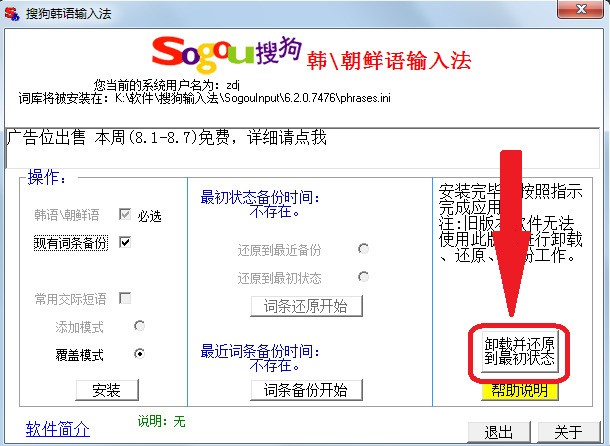Click the 搜狗韩语输入法 window title
610x446 pixels.
[68, 14]
